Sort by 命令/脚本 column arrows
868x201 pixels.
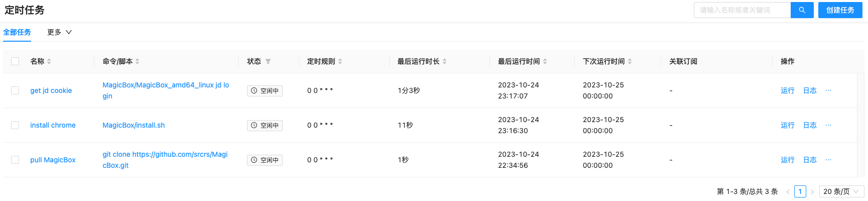tap(137, 61)
